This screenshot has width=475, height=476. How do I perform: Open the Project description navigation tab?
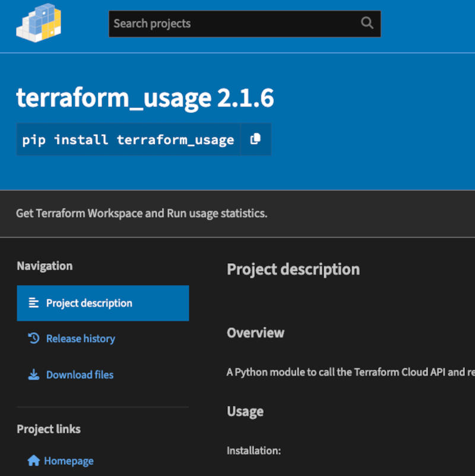pyautogui.click(x=103, y=303)
